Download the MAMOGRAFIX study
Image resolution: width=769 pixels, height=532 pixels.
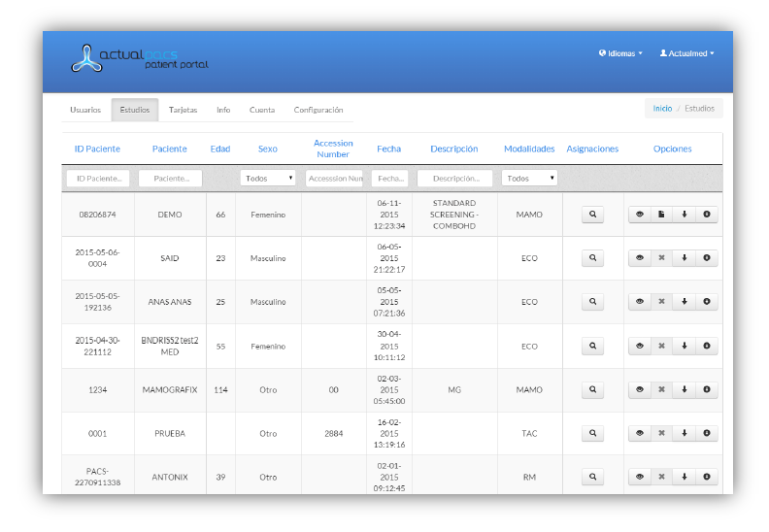pos(685,389)
